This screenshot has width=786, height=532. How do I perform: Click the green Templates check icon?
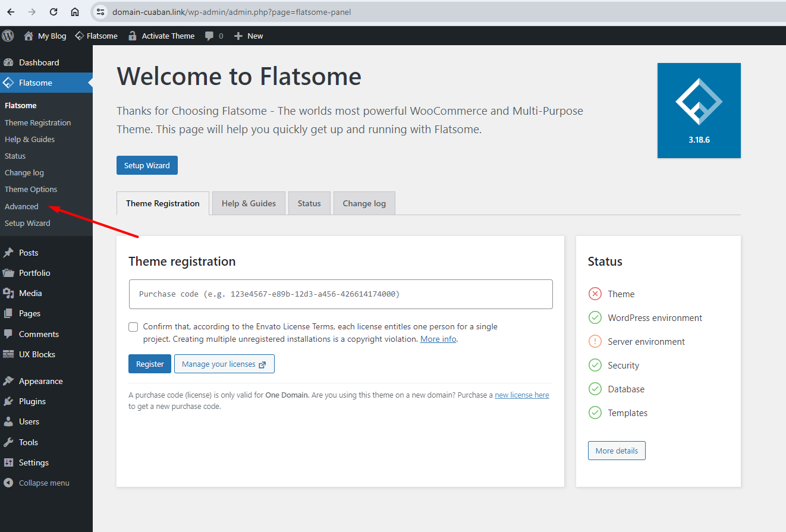point(595,413)
